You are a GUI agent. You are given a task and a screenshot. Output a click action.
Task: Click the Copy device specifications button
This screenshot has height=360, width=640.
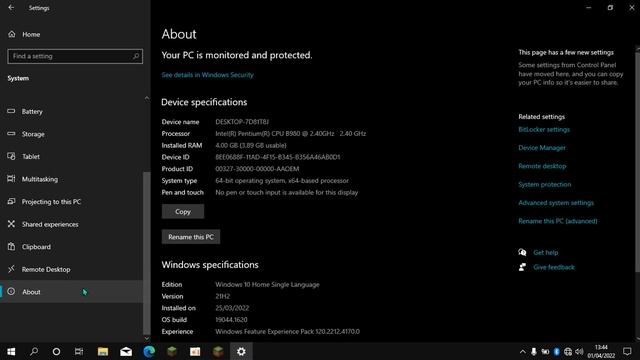pos(183,211)
